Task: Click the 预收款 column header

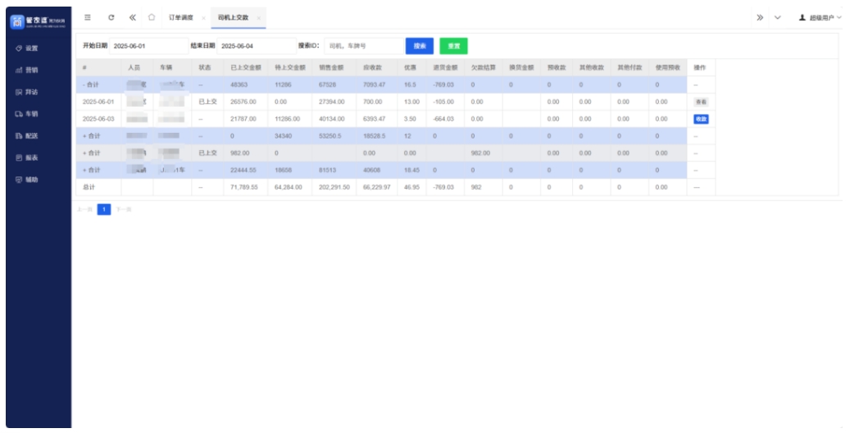Action: tap(557, 67)
